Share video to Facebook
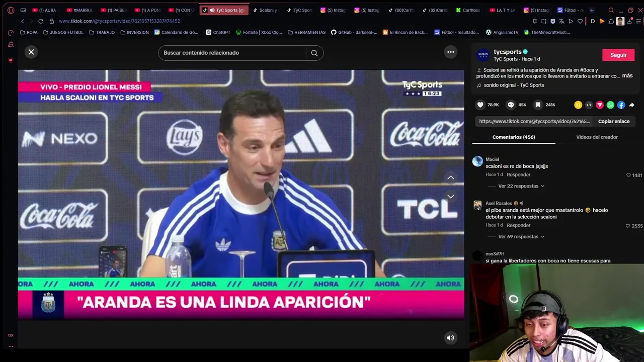The width and height of the screenshot is (644, 362). tap(621, 105)
